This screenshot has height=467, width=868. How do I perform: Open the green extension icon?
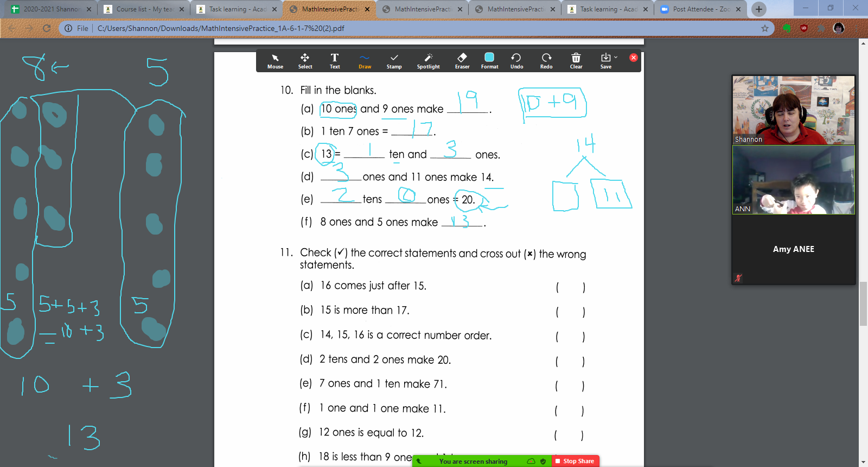click(x=787, y=28)
